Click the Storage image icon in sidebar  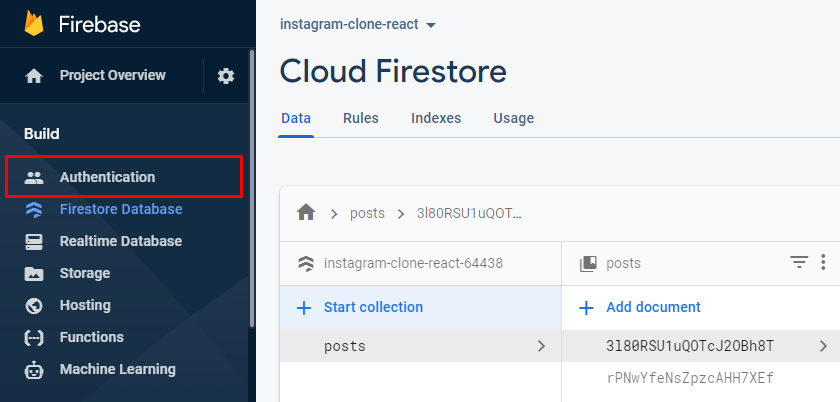coord(34,273)
